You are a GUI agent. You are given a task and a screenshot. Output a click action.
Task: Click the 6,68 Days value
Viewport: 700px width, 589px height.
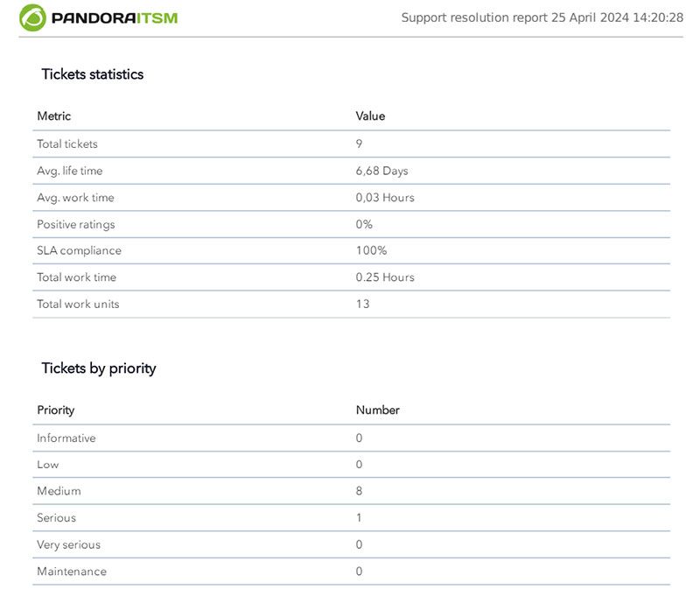[x=381, y=171]
